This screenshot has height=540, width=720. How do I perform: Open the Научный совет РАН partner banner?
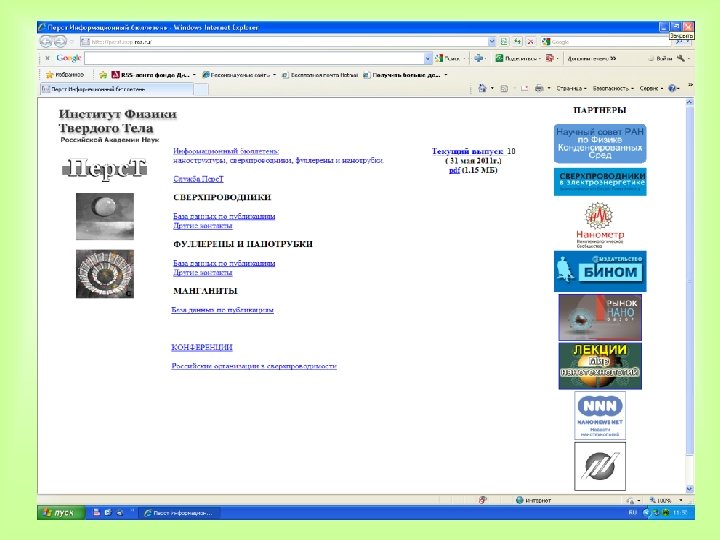click(x=600, y=143)
